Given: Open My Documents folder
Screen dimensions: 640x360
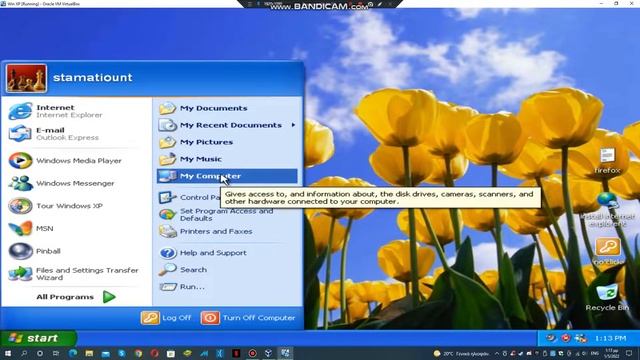Looking at the screenshot, I should pos(203,108).
